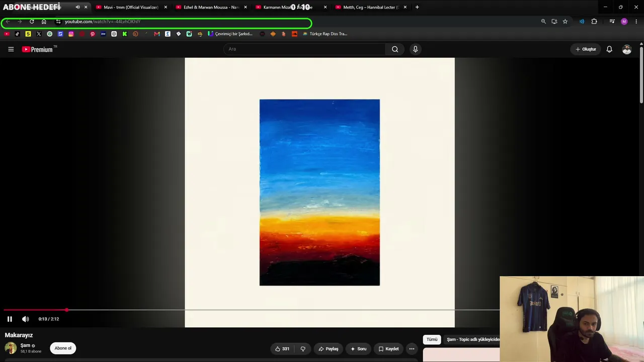Open the X (Twitter) bookmark

tap(39, 34)
